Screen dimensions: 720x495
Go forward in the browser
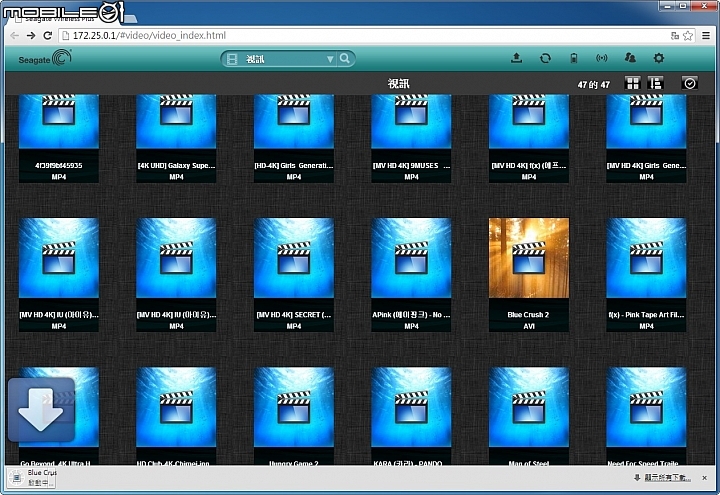(31, 35)
